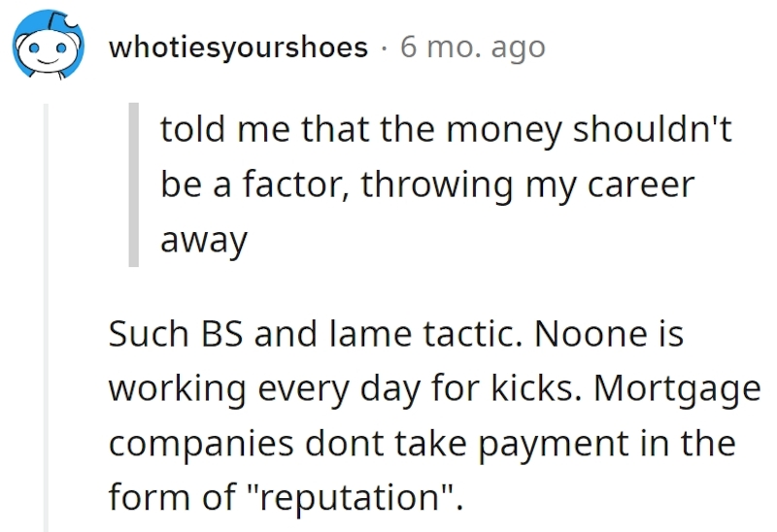The height and width of the screenshot is (532, 777).
Task: Click quoted line "told me that the money shouldn't"
Action: pos(446,130)
